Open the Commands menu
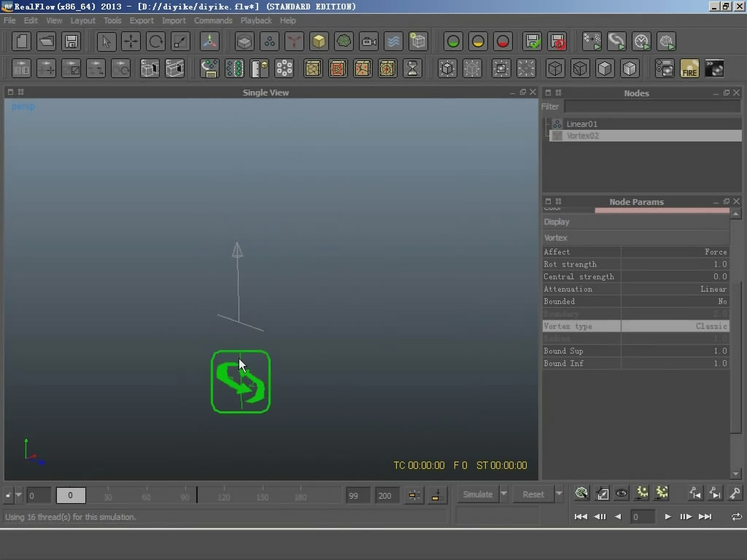The image size is (747, 560). pyautogui.click(x=213, y=20)
